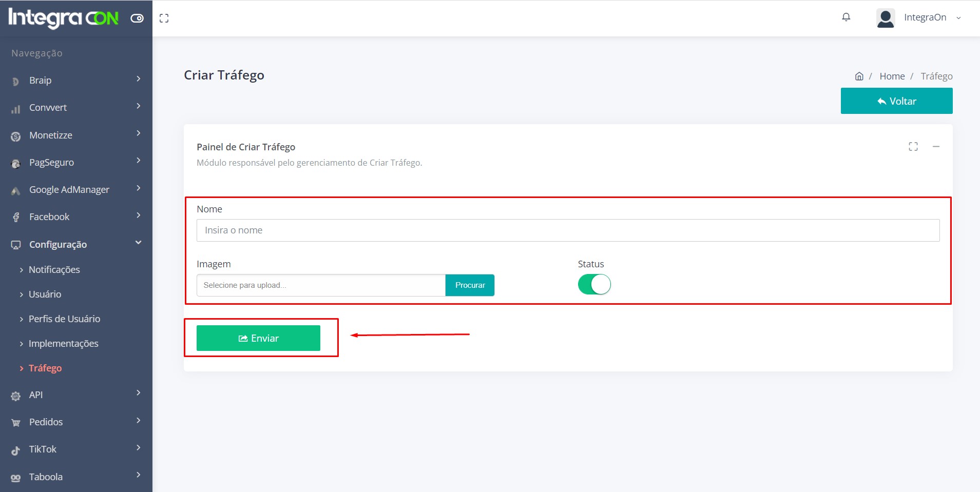Expand the Facebook submenu arrow

(x=138, y=215)
